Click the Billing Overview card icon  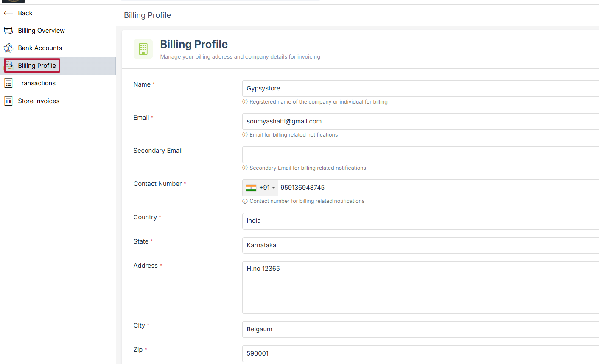8,31
